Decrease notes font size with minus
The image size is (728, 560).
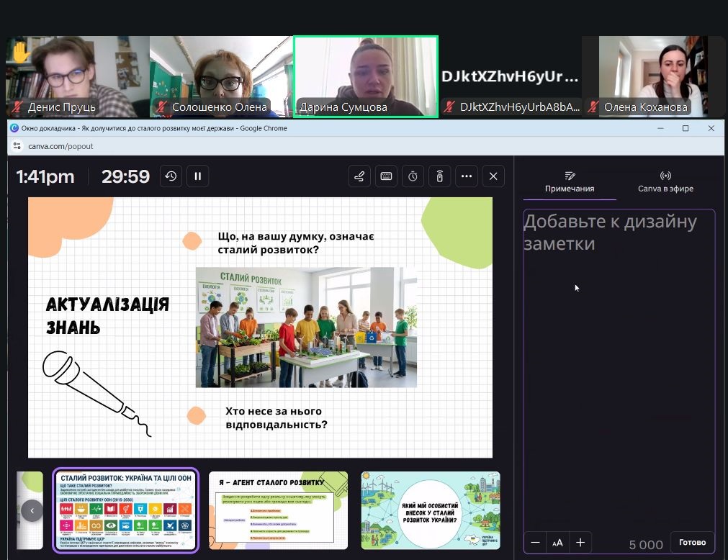[535, 543]
